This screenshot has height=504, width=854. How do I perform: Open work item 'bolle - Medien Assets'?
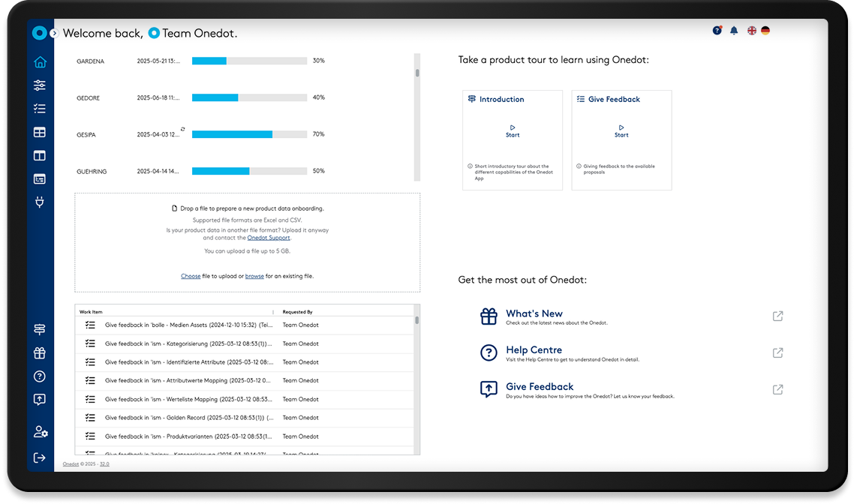(189, 325)
